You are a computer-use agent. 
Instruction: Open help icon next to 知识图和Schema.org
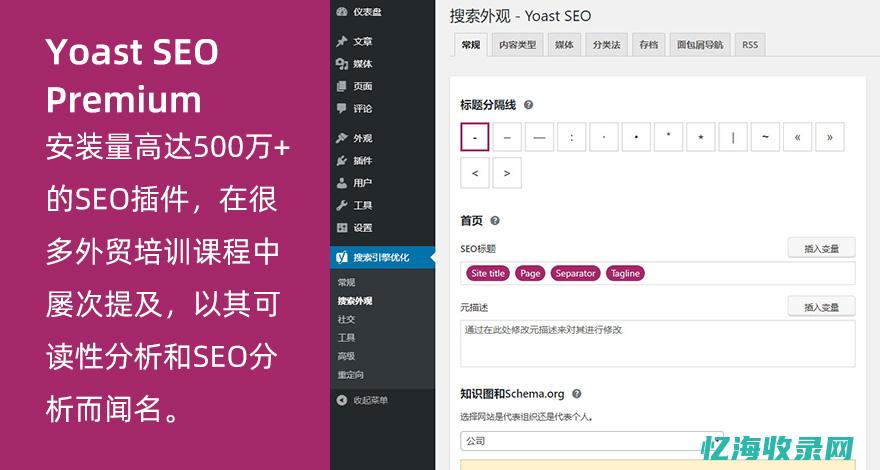[576, 394]
